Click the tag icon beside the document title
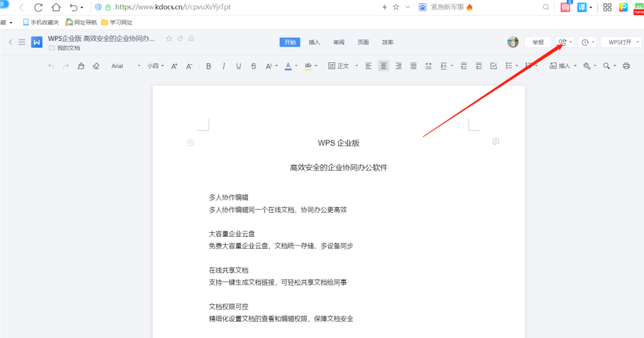Image resolution: width=644 pixels, height=338 pixels. (x=180, y=38)
